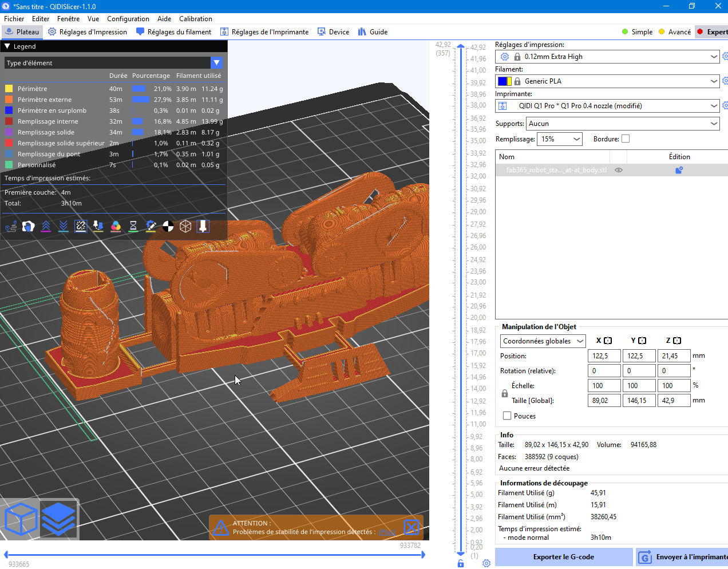Click the X position input field
The height and width of the screenshot is (569, 728).
pos(604,356)
